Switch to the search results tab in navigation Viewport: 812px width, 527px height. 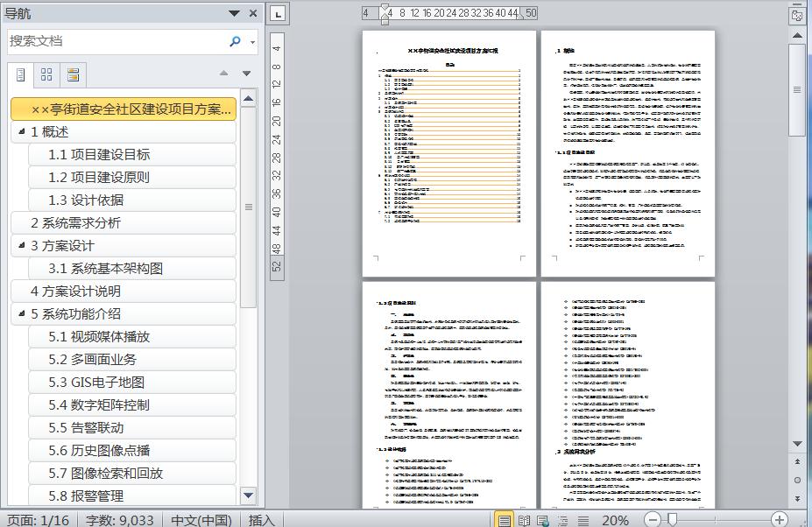(73, 75)
